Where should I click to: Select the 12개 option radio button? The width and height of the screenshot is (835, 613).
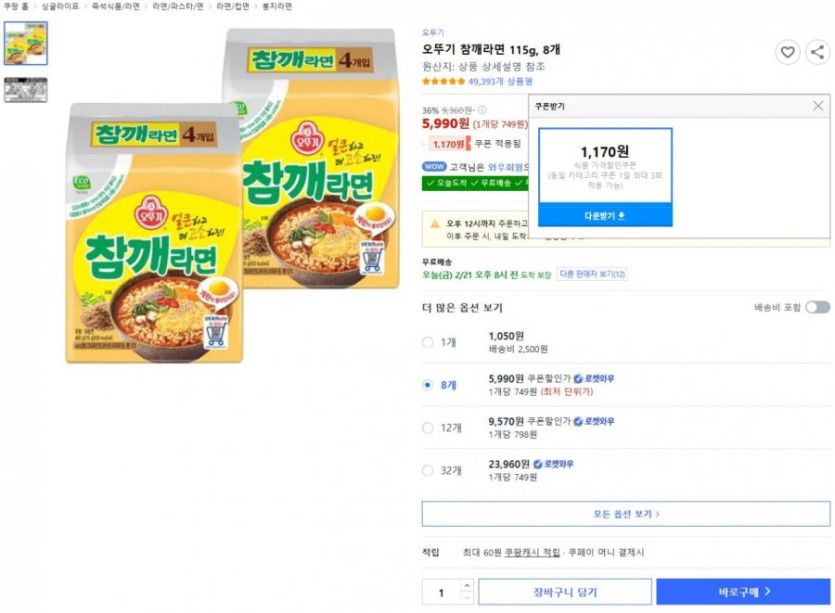tap(428, 427)
